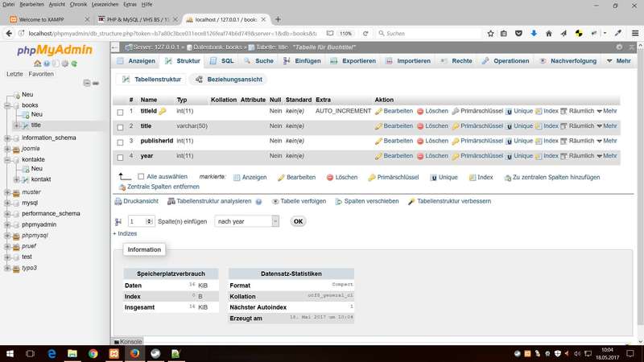
Task: Open a new browser tab plus button
Action: pyautogui.click(x=278, y=19)
